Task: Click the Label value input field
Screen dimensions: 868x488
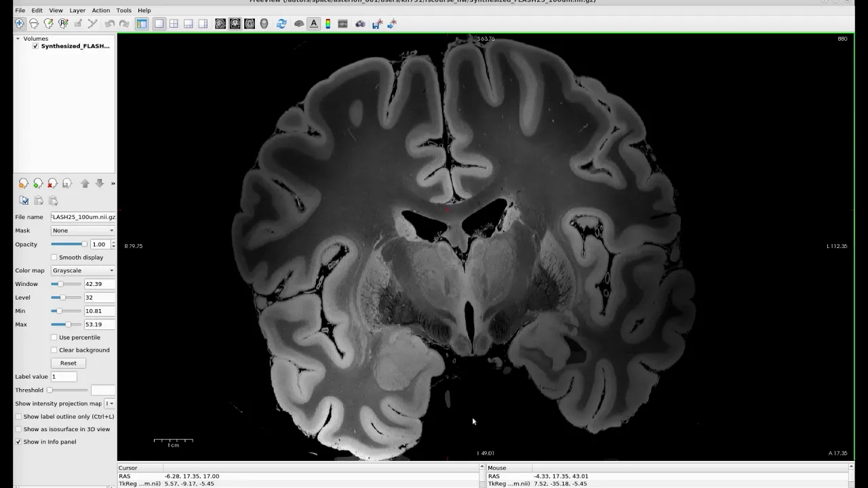Action: coord(64,377)
